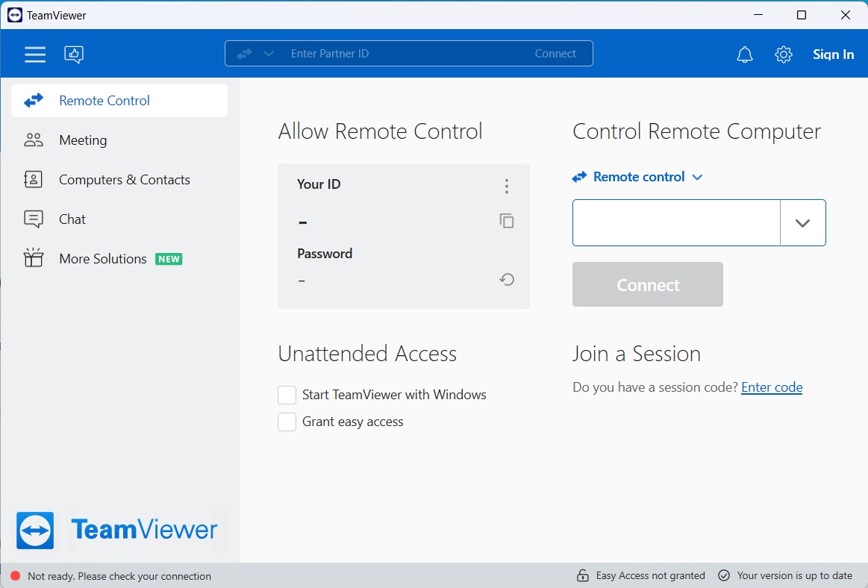Viewport: 868px width, 588px height.
Task: Click the NEW badge beside More Solutions
Action: point(169,259)
